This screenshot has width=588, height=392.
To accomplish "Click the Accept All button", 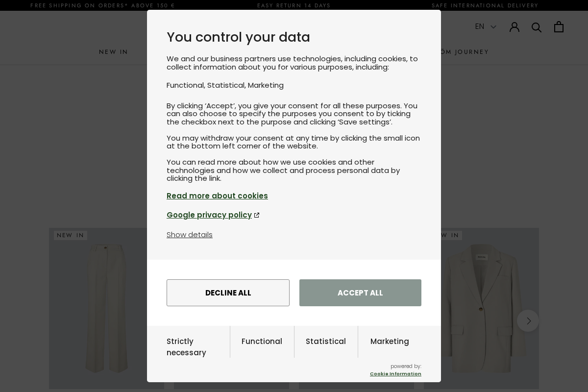I will (x=360, y=293).
